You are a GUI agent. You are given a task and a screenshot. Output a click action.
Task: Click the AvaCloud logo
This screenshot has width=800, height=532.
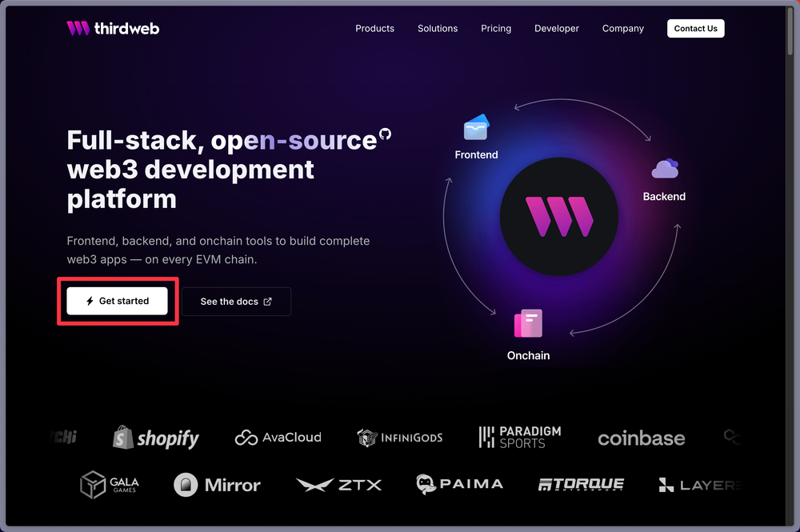(x=277, y=438)
